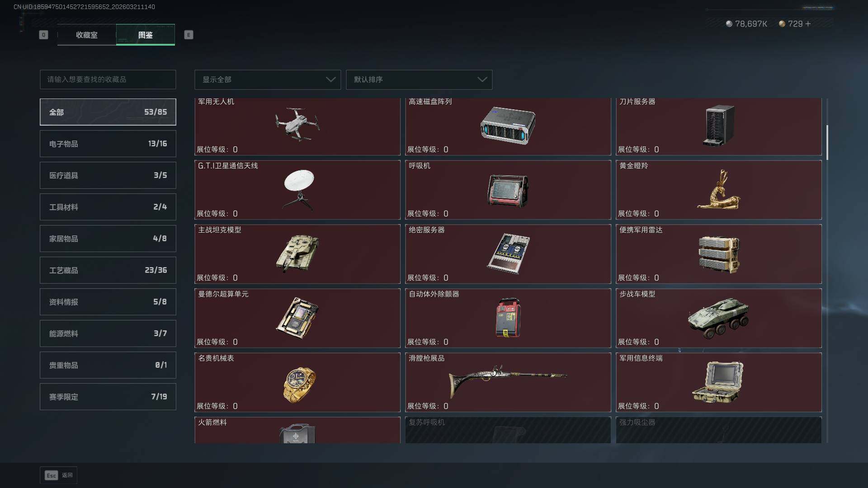This screenshot has height=488, width=868.
Task: Select the 军用无人机 drone icon
Action: pos(297,124)
